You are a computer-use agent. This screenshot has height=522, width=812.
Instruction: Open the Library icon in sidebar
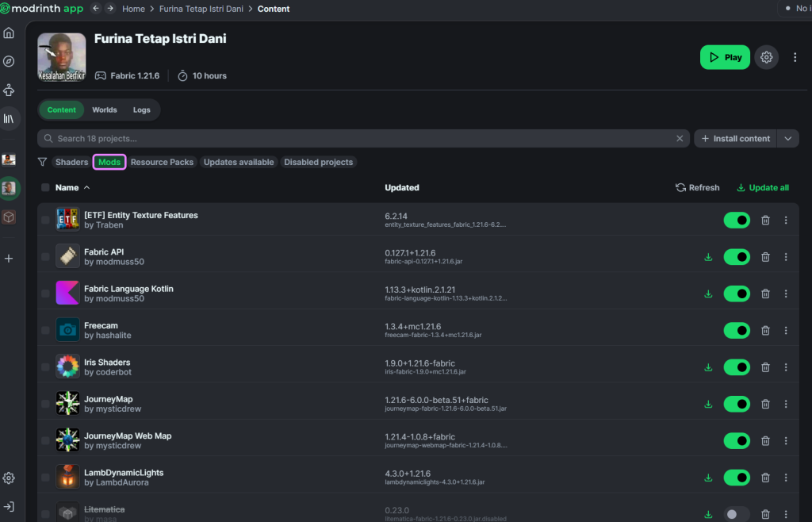tap(9, 118)
